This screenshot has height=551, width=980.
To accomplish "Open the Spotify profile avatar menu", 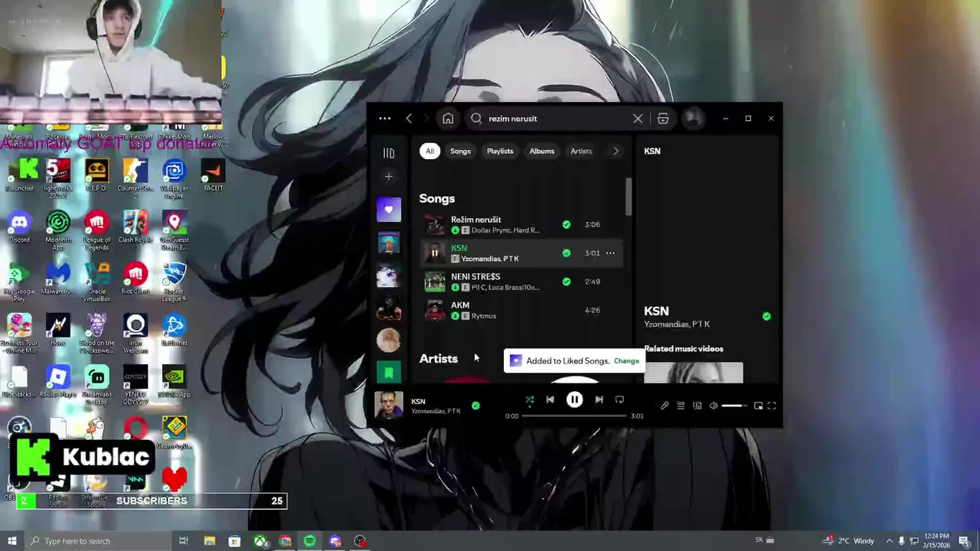I will pyautogui.click(x=692, y=118).
